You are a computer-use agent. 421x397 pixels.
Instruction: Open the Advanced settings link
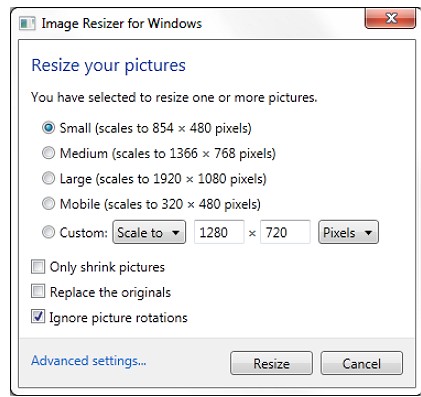point(89,361)
